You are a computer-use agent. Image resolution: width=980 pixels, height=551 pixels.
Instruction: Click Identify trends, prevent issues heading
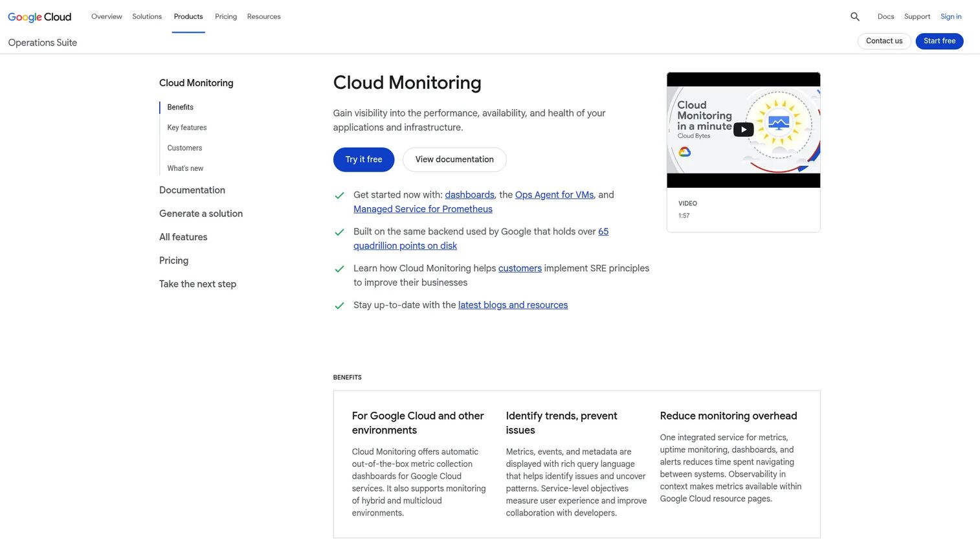pos(561,423)
